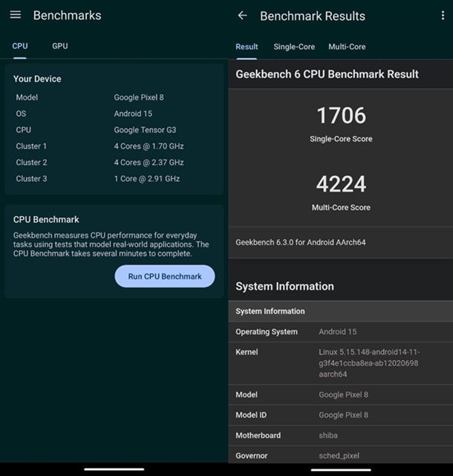
Task: Open the Multi-Core tab
Action: click(347, 47)
